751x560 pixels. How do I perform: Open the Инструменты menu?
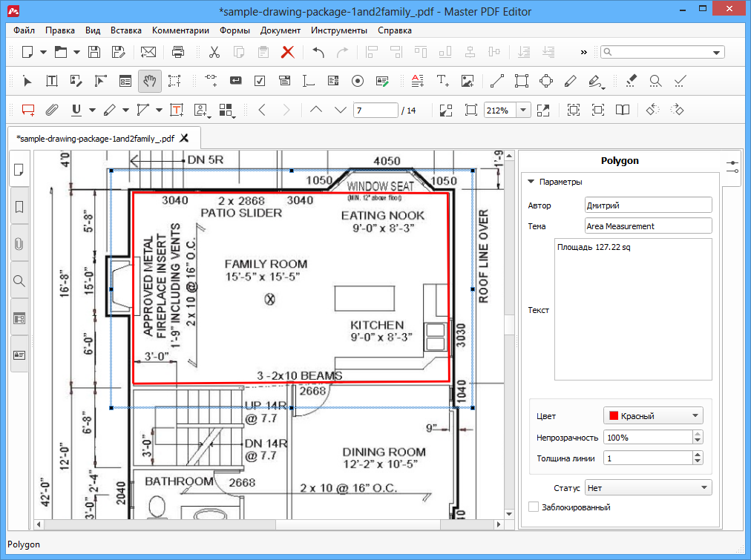[338, 30]
